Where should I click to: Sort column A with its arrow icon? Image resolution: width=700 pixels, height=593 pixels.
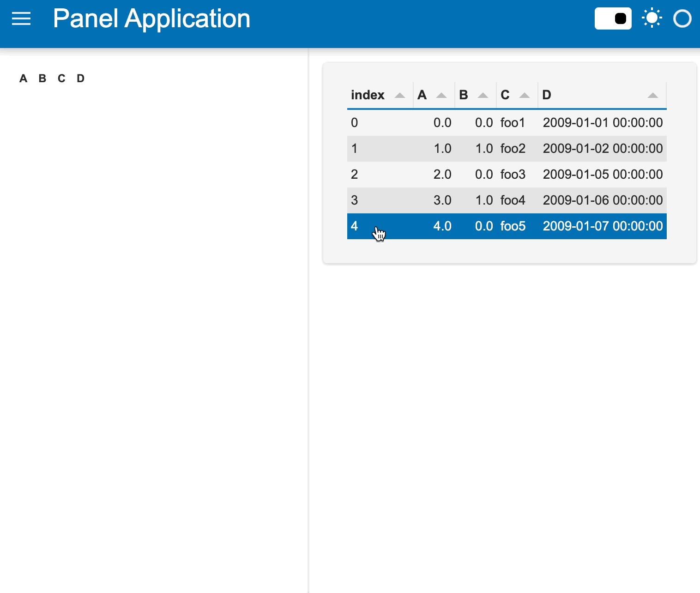tap(441, 95)
